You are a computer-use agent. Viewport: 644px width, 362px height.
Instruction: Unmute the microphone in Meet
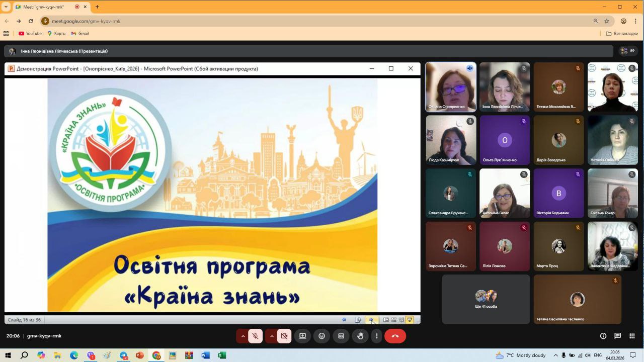click(255, 336)
